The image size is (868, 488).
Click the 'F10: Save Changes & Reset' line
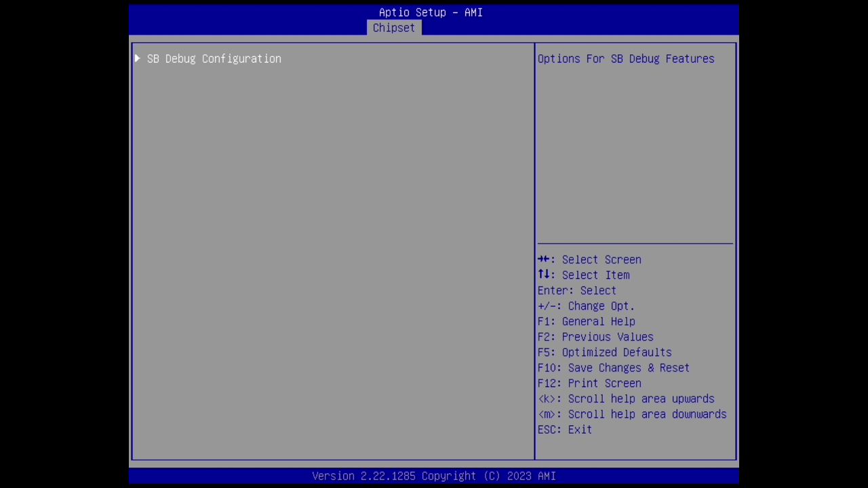click(614, 368)
